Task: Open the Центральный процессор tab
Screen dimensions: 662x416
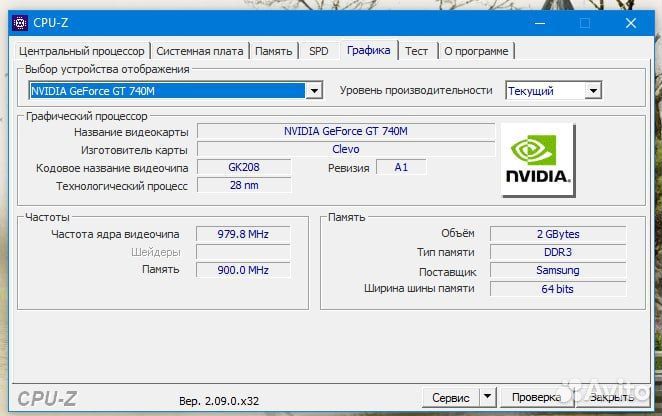Action: tap(81, 51)
